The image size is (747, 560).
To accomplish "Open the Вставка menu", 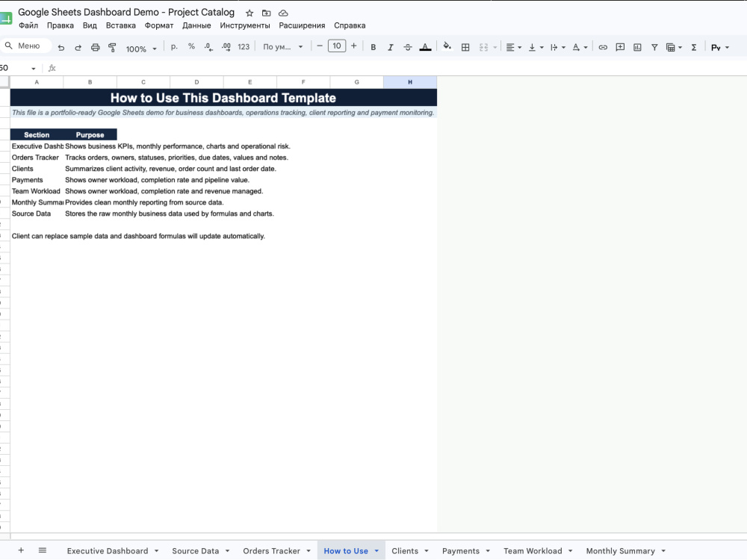I will click(x=120, y=25).
